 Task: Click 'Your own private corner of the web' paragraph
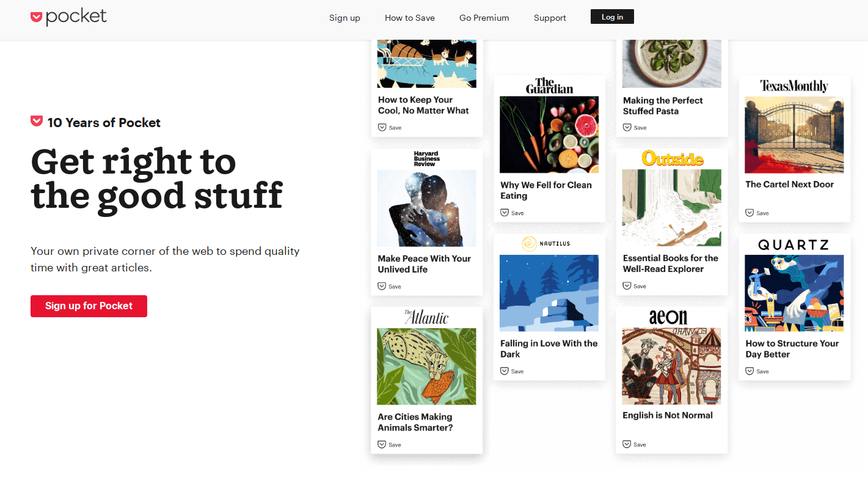(165, 259)
